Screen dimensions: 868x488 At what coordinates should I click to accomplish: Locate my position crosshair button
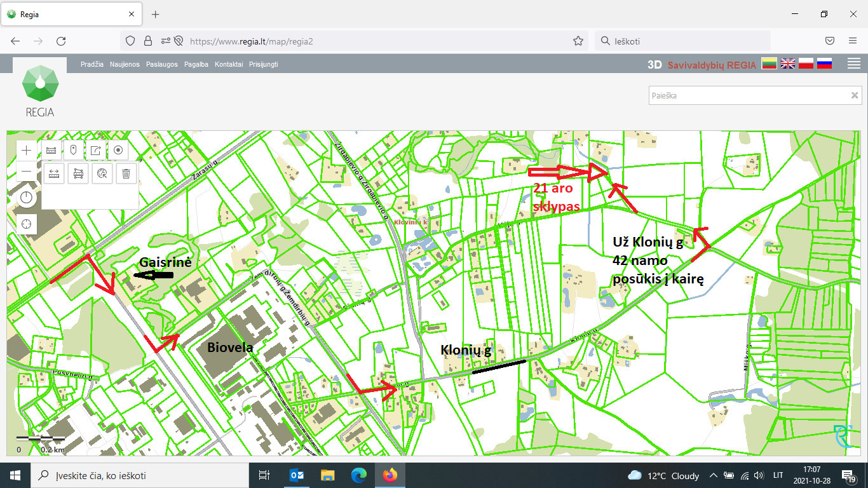tap(26, 224)
